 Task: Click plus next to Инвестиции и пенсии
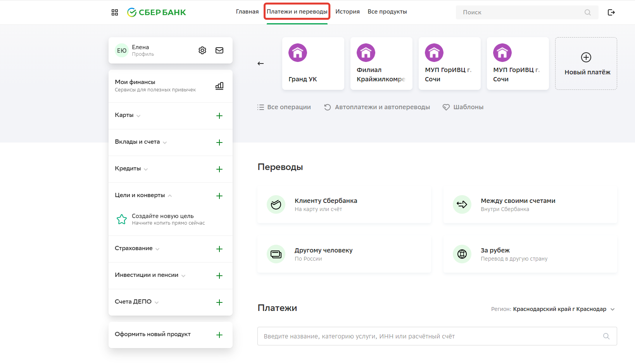[x=219, y=276]
